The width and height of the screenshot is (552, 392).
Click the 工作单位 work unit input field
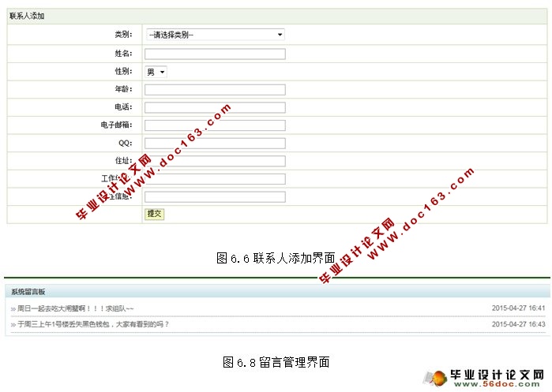[x=215, y=179]
